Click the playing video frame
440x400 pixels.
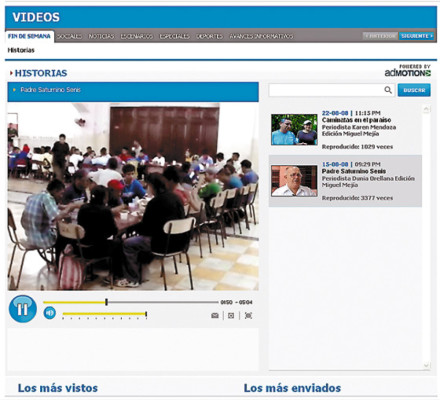(133, 197)
